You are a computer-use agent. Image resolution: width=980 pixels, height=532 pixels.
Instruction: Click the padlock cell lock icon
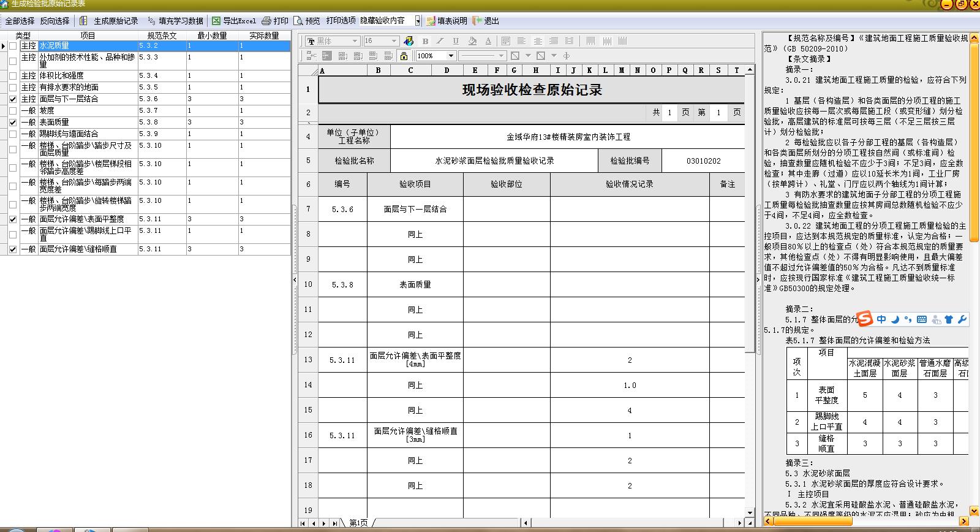404,56
